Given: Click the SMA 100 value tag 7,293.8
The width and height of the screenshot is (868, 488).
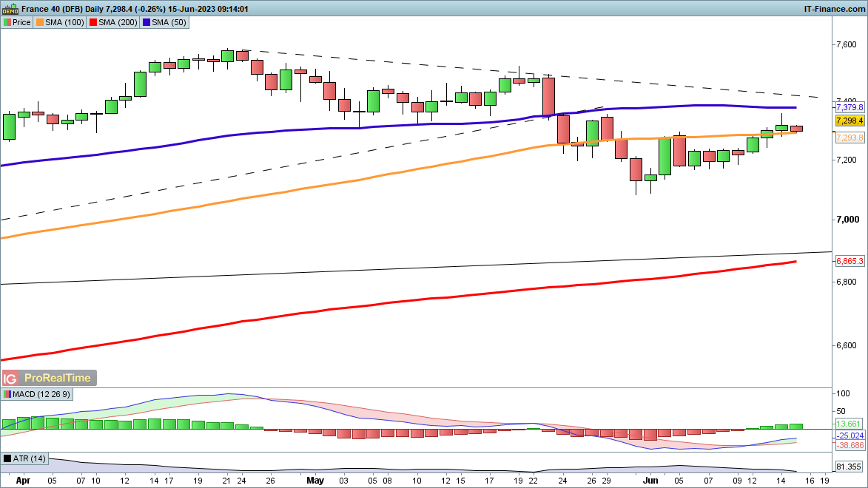Looking at the screenshot, I should tap(850, 138).
